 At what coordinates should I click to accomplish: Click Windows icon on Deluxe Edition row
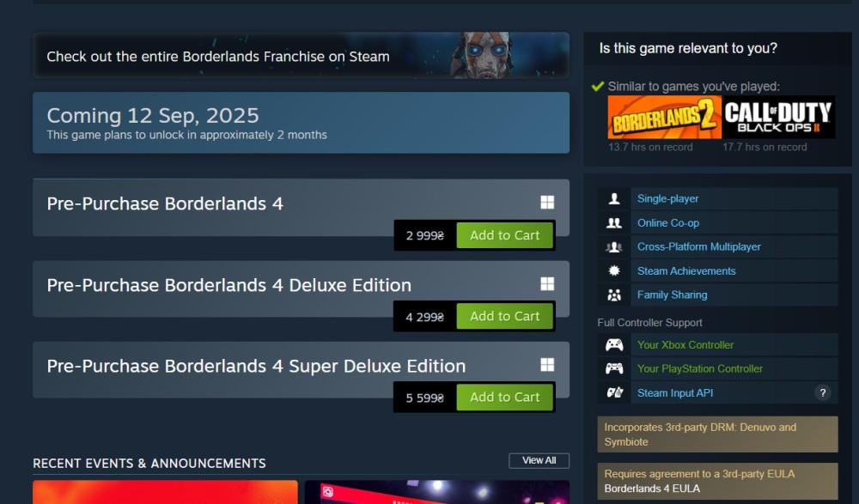[x=547, y=284]
